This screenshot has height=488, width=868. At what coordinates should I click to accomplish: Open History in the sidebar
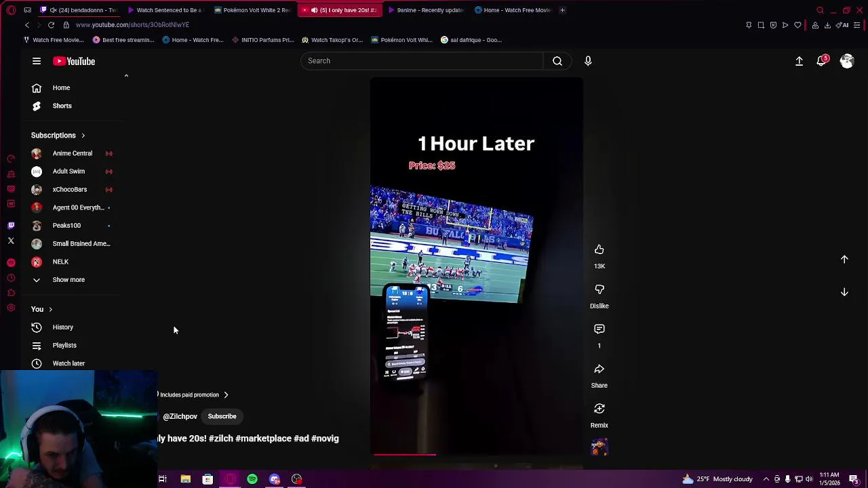[x=62, y=327]
